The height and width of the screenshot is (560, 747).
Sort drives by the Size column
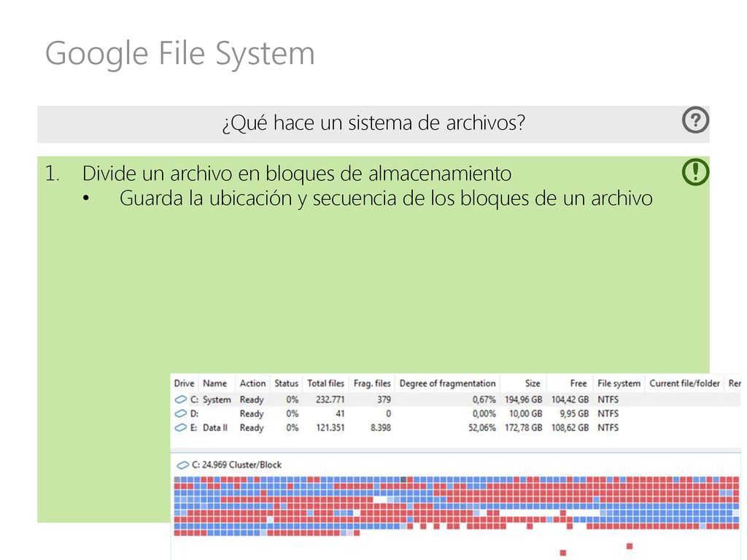pyautogui.click(x=532, y=384)
